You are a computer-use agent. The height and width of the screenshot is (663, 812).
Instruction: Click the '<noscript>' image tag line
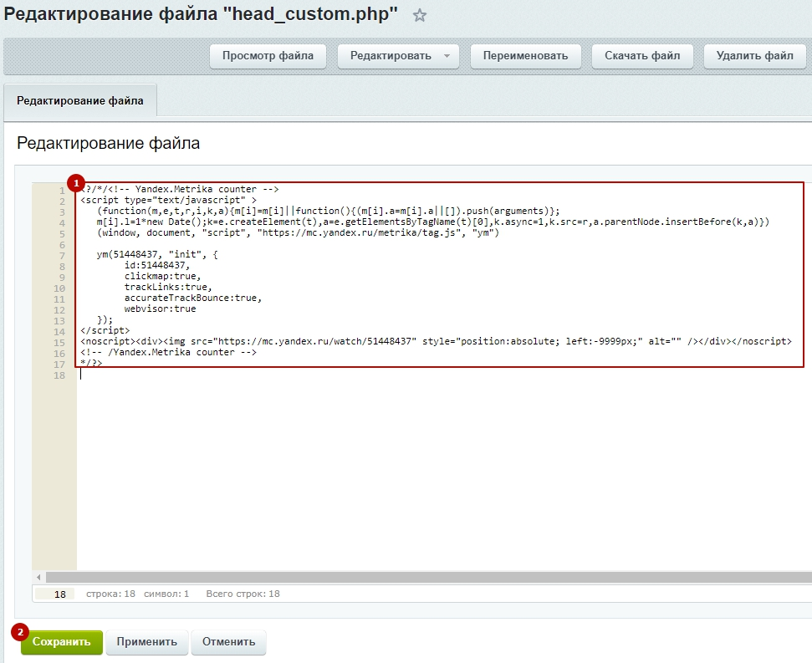(x=436, y=341)
